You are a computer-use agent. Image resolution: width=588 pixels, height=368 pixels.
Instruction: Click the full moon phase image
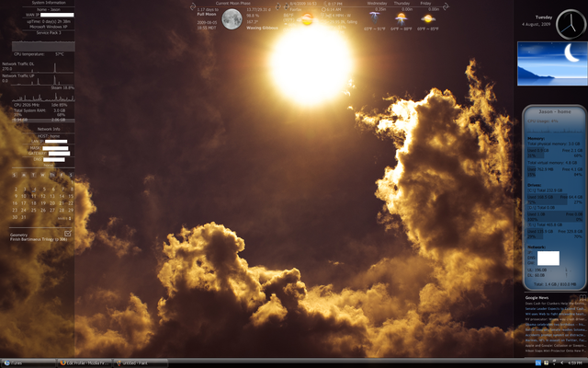232,19
